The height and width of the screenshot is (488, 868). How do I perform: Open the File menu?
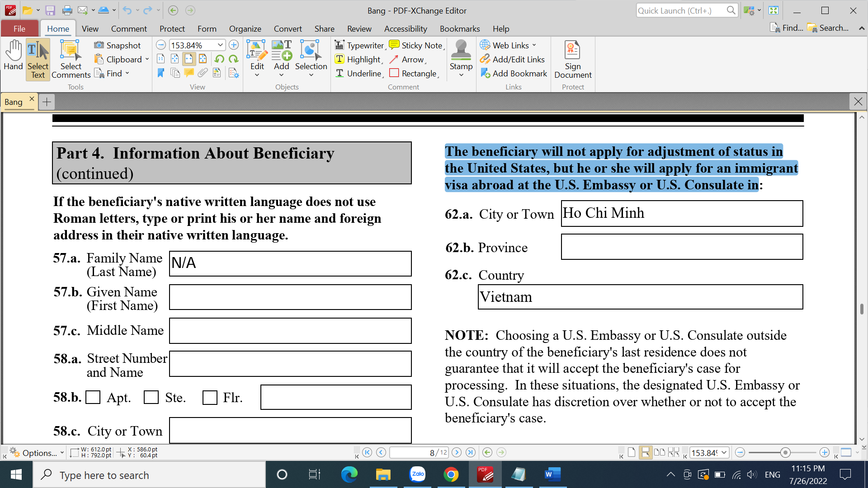click(x=19, y=28)
